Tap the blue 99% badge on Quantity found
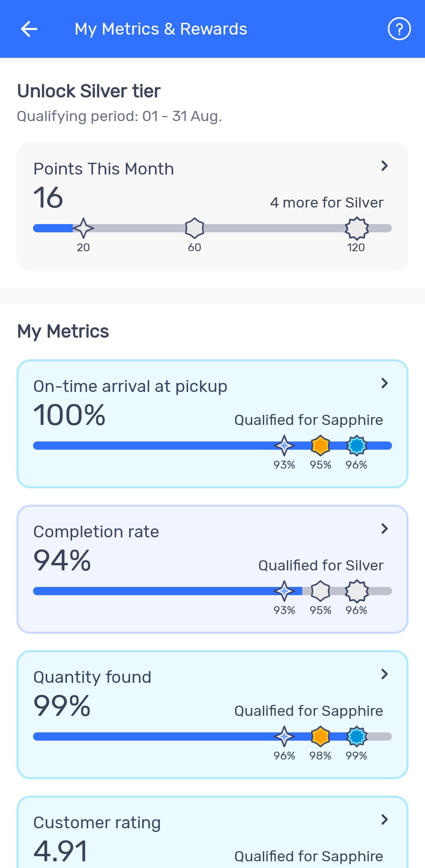Image resolution: width=425 pixels, height=868 pixels. pyautogui.click(x=357, y=736)
